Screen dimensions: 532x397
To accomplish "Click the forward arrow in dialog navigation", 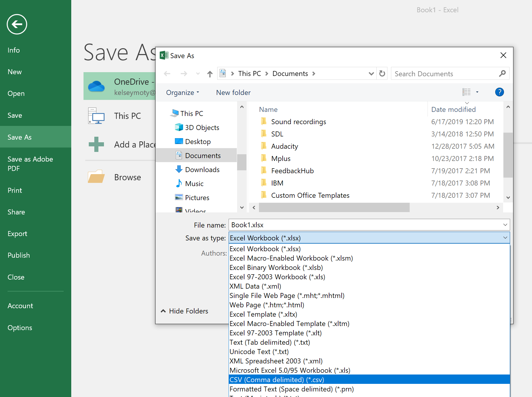I will pos(184,74).
